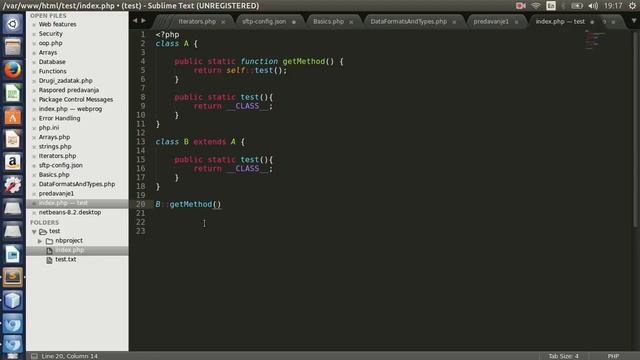Launch LibreOffice Impress from the dock
This screenshot has width=640, height=360.
coord(13,139)
